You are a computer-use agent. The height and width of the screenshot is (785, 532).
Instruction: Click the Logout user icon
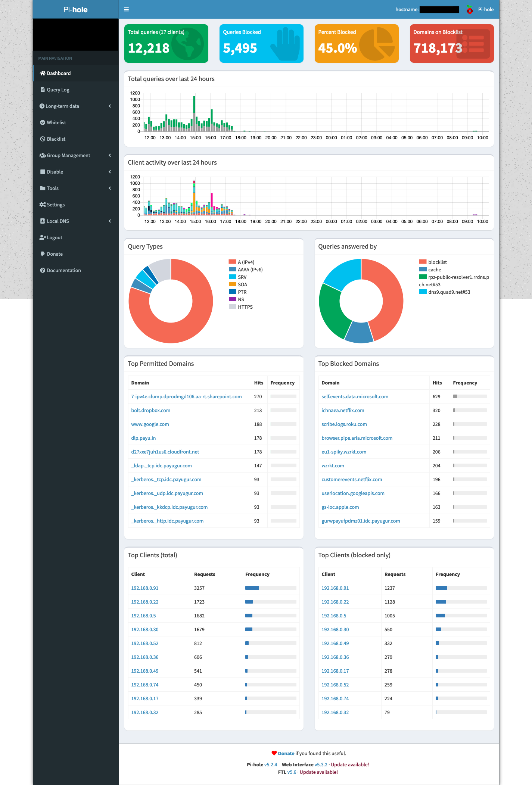pos(43,237)
